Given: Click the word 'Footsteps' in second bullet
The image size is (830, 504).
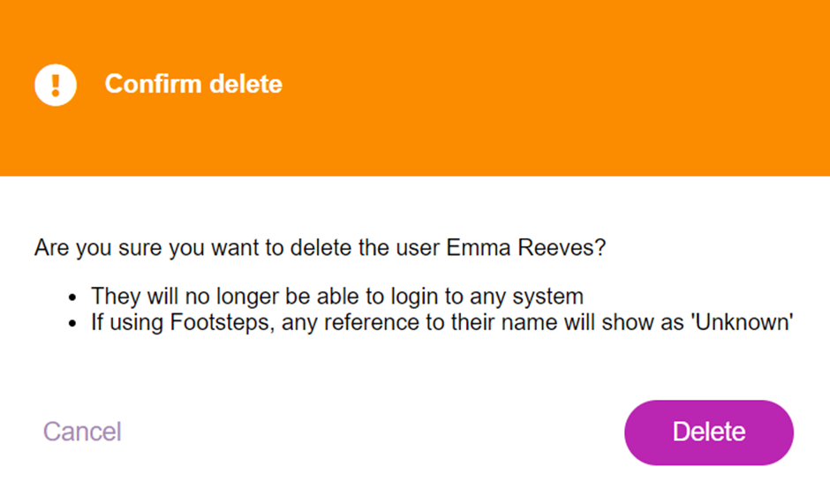Looking at the screenshot, I should pyautogui.click(x=222, y=322).
